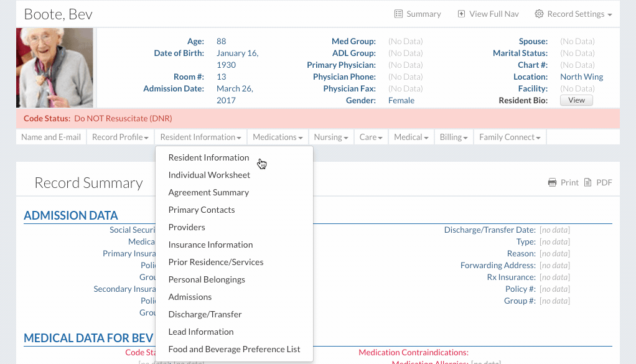Expand the Nursing dropdown
The height and width of the screenshot is (364, 636).
pyautogui.click(x=330, y=137)
